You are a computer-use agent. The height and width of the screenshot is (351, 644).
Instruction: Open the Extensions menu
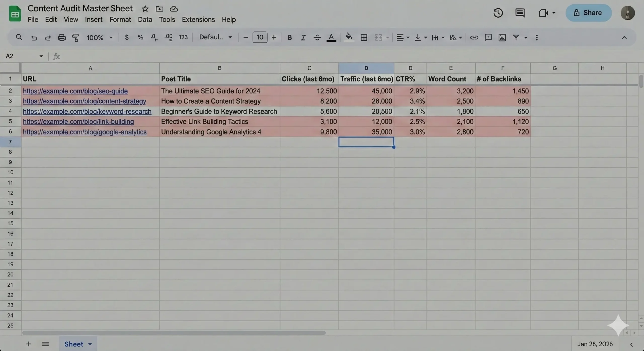[198, 19]
